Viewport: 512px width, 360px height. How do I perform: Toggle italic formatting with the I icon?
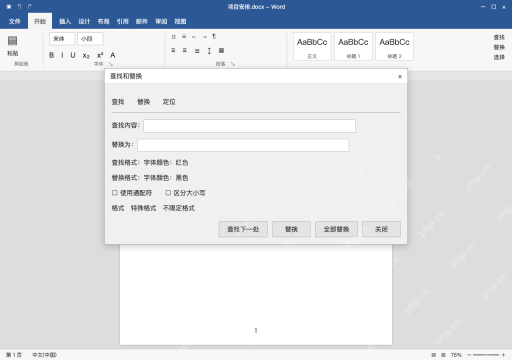pos(62,55)
